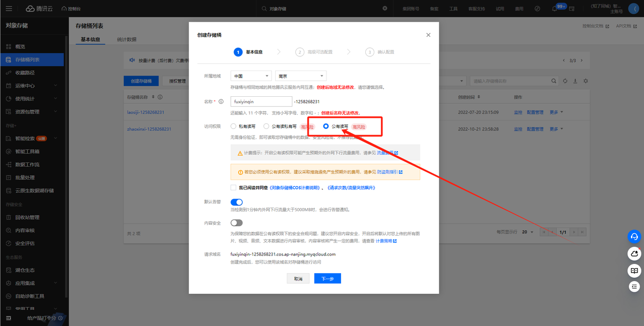Click the 下一步 next step button
The height and width of the screenshot is (326, 644).
pos(327,278)
